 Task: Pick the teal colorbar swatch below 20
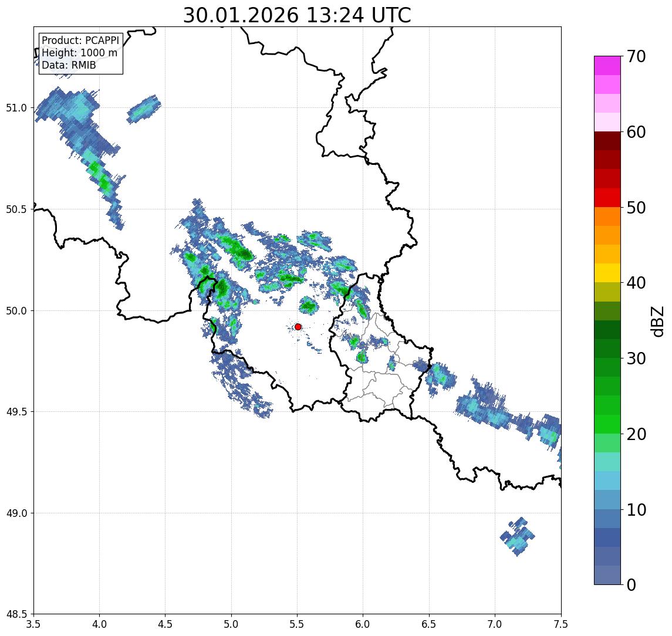coord(607,462)
